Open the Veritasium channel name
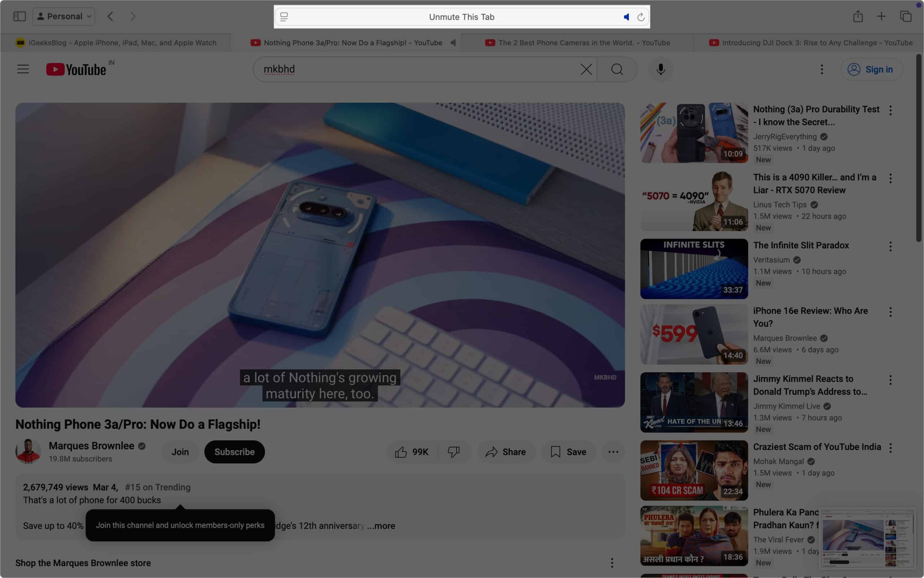 pyautogui.click(x=771, y=260)
